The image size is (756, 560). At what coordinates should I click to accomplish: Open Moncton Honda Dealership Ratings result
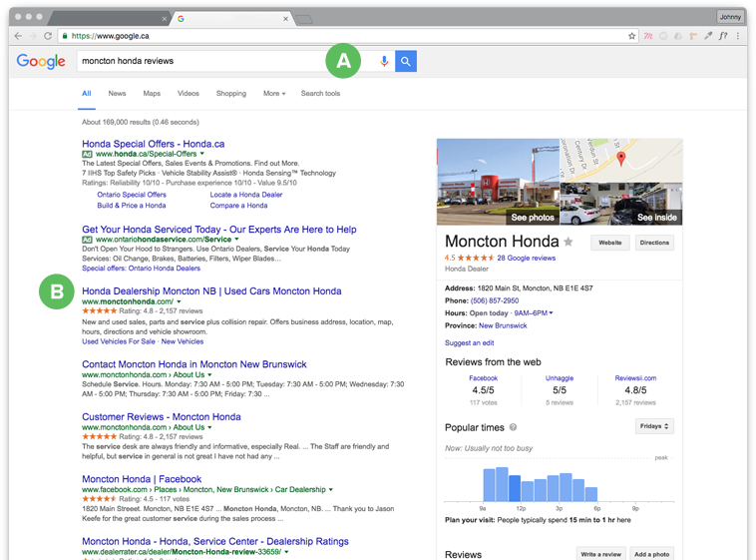coord(215,541)
